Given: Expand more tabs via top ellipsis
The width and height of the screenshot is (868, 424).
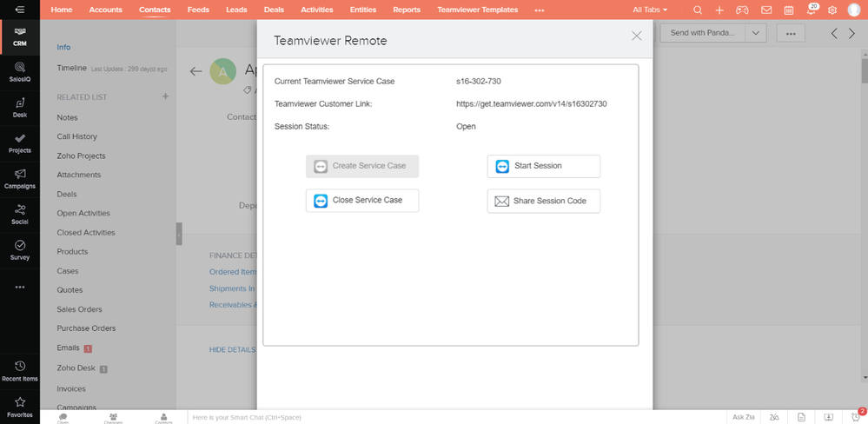Looking at the screenshot, I should coord(540,10).
